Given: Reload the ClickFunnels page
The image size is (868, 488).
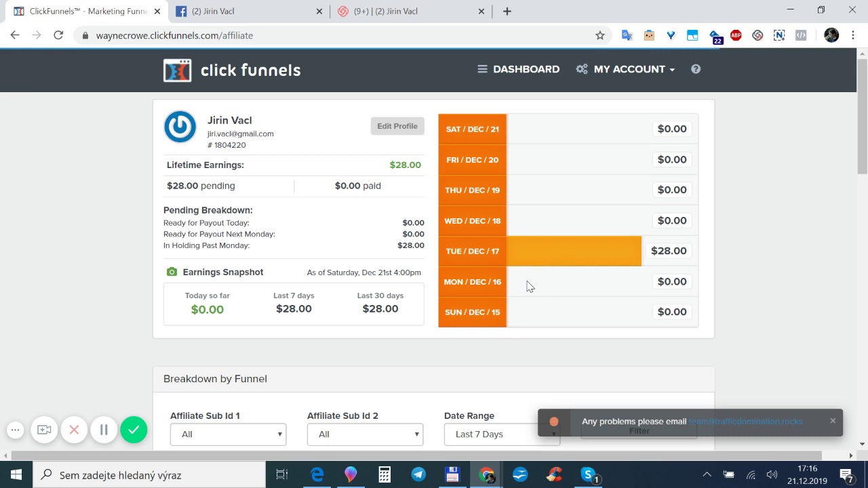Looking at the screenshot, I should click(58, 35).
